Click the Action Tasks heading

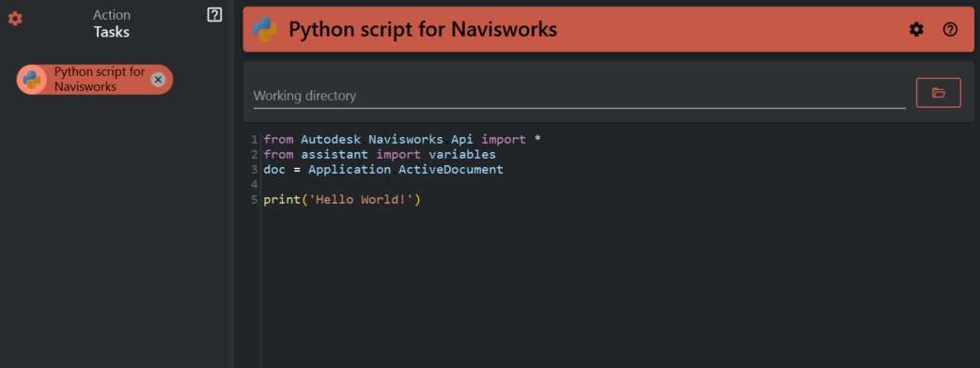pyautogui.click(x=111, y=23)
